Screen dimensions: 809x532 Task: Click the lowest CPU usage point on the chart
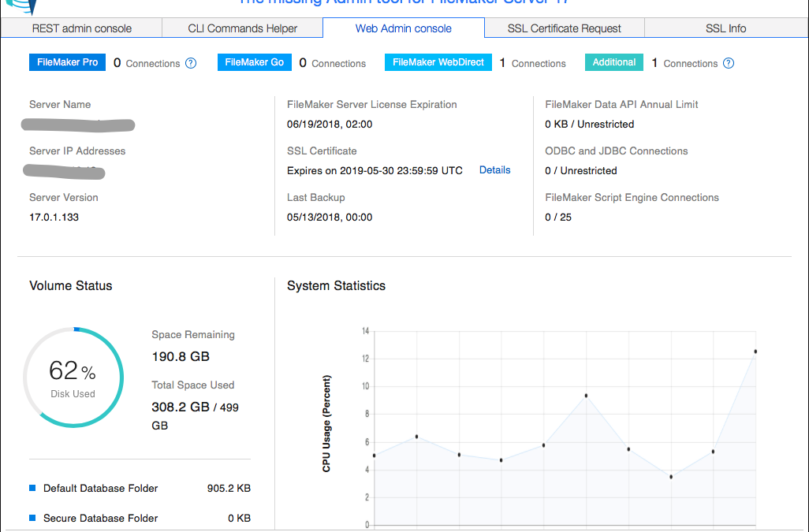[x=671, y=477]
